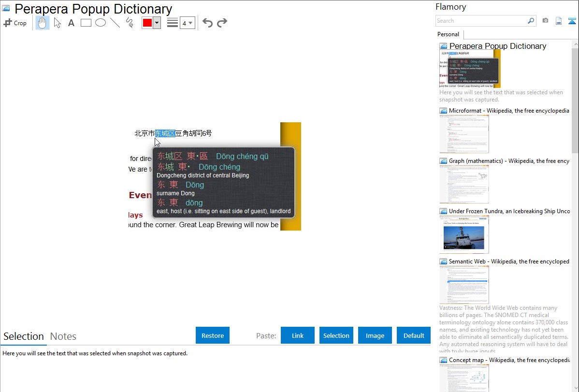Undo the last annotation
The width and height of the screenshot is (579, 392).
tap(207, 23)
